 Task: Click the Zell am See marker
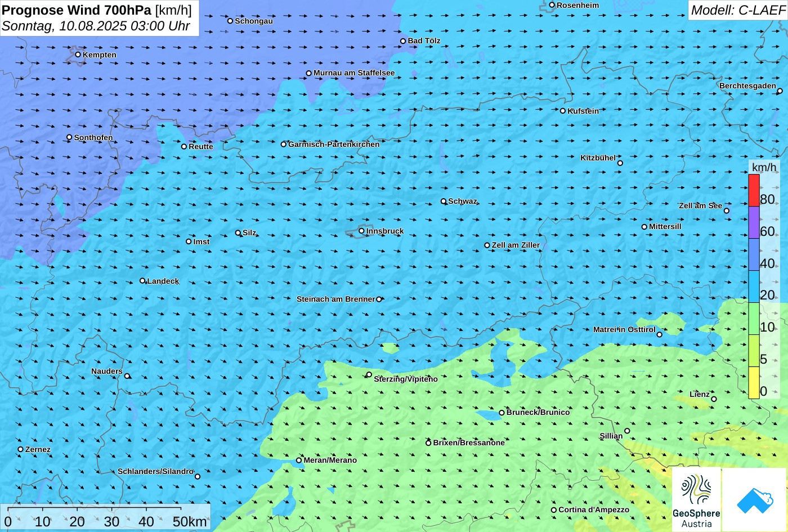point(726,211)
